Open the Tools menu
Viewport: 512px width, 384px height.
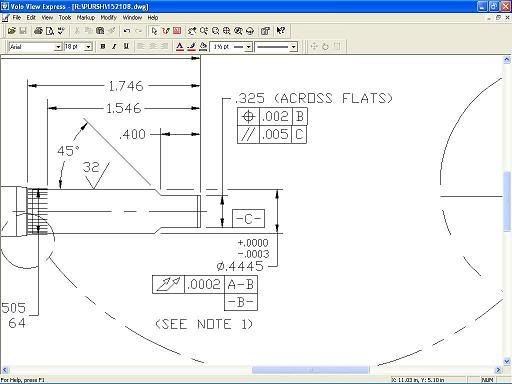click(65, 18)
